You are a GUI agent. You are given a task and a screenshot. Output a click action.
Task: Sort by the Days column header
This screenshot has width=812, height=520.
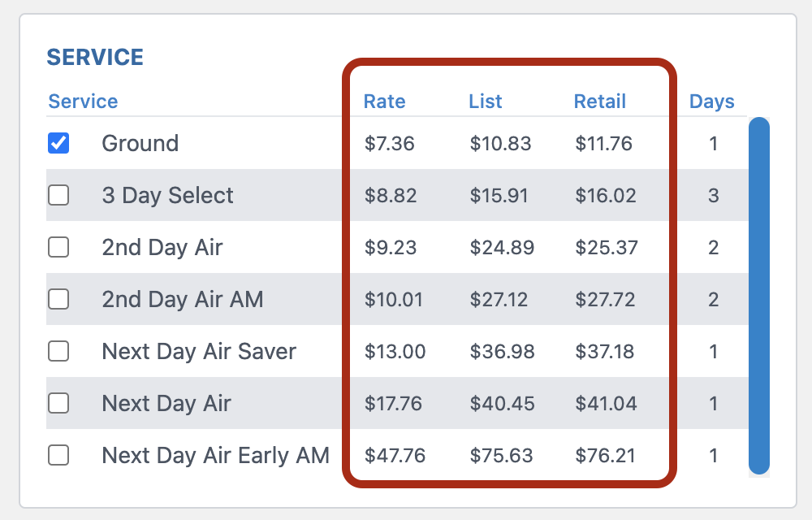(712, 102)
